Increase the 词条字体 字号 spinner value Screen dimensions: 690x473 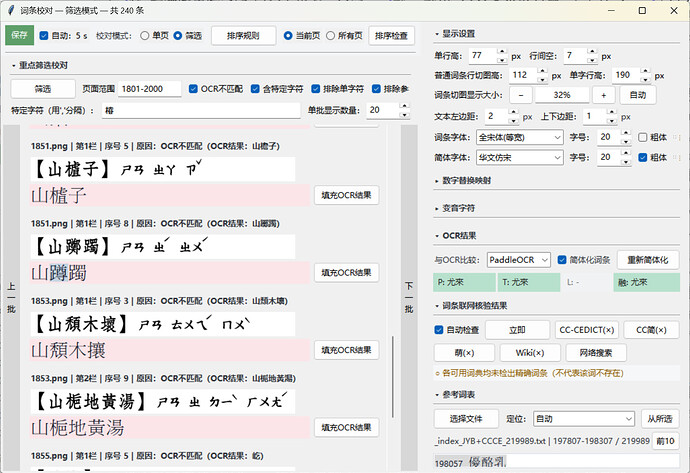tap(626, 133)
